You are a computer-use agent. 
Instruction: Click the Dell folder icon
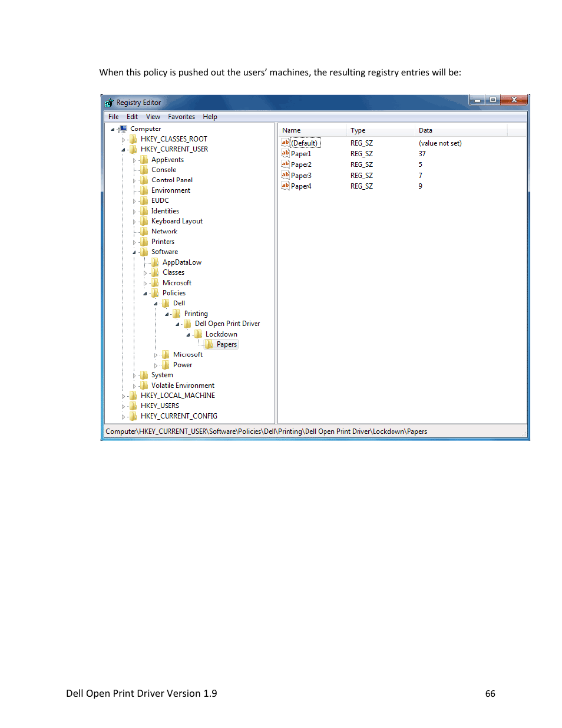point(166,304)
